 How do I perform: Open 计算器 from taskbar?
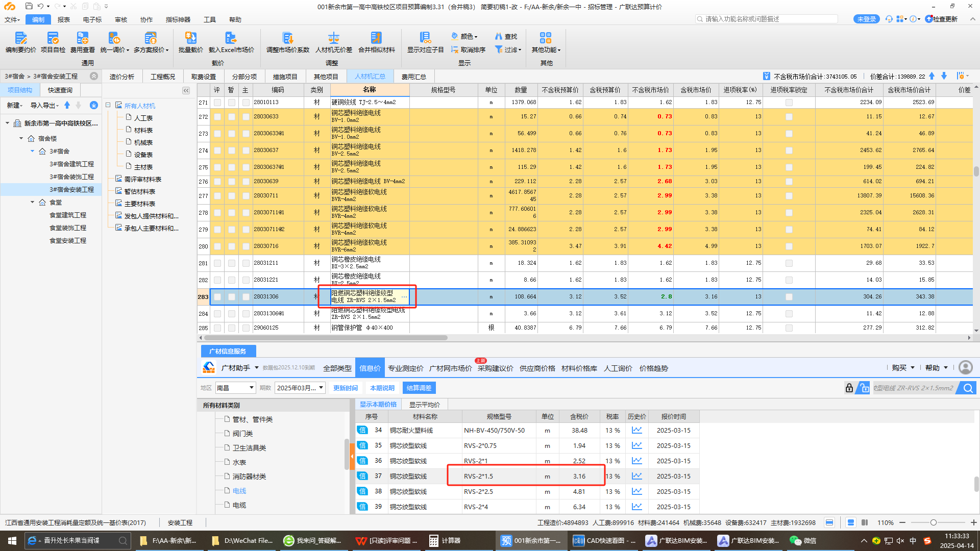(x=445, y=541)
